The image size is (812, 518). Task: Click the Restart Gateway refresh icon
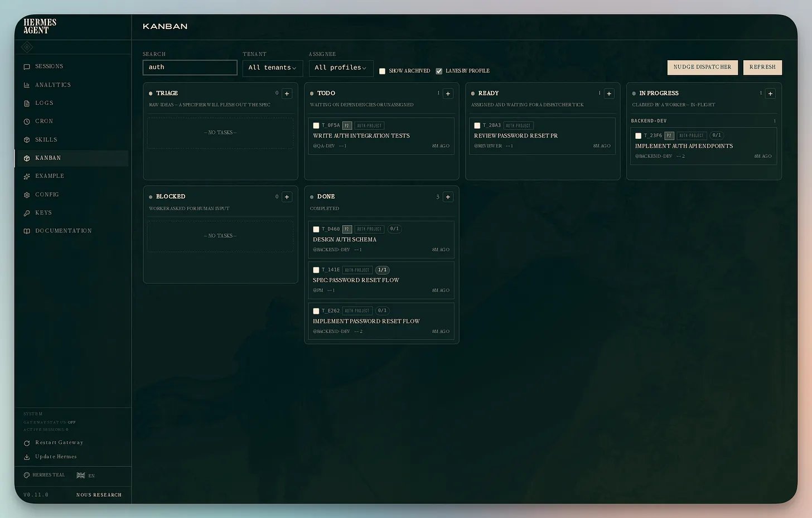coord(27,443)
